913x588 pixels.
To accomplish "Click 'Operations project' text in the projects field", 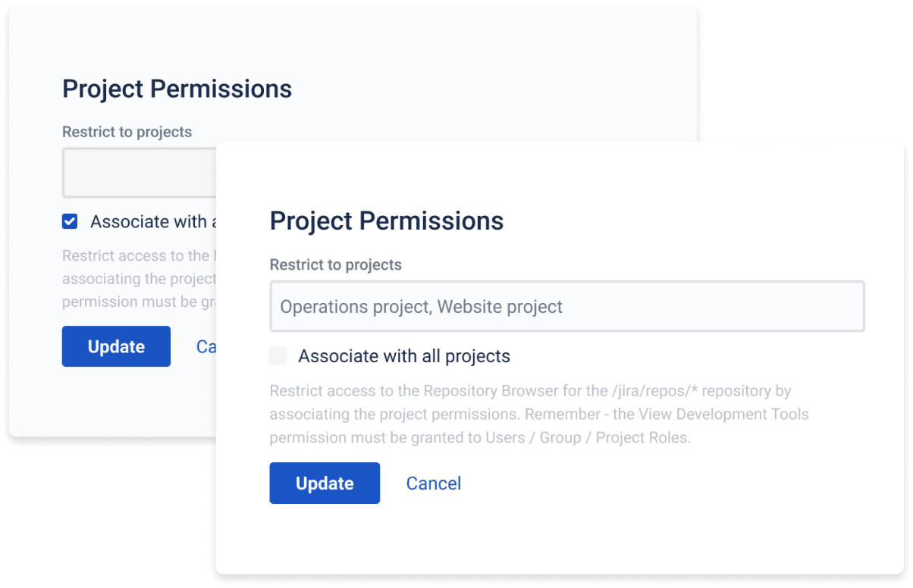I will coord(354,307).
